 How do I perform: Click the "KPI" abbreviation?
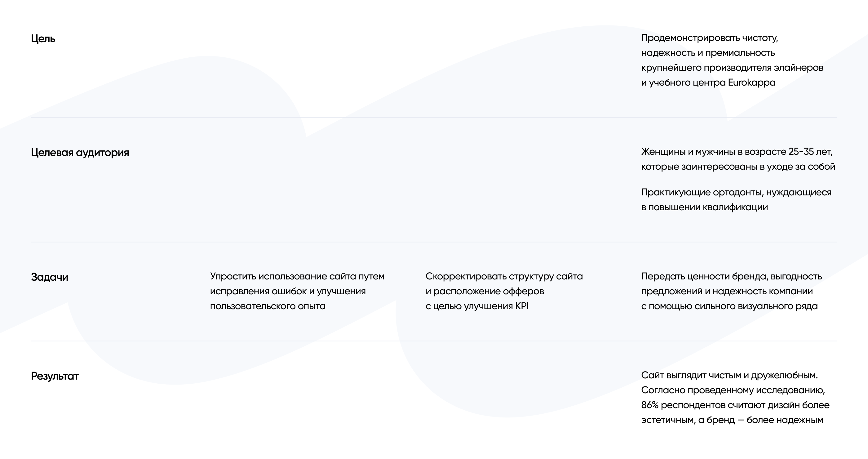pos(522,306)
